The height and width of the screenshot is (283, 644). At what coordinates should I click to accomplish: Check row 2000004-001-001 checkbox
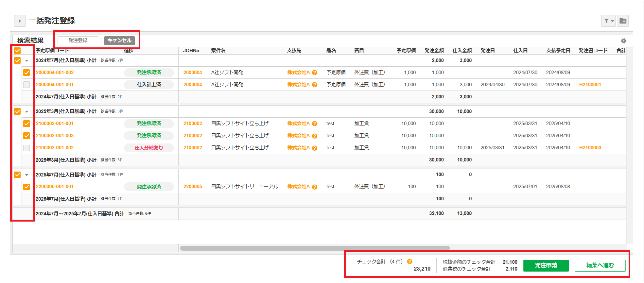coord(26,85)
